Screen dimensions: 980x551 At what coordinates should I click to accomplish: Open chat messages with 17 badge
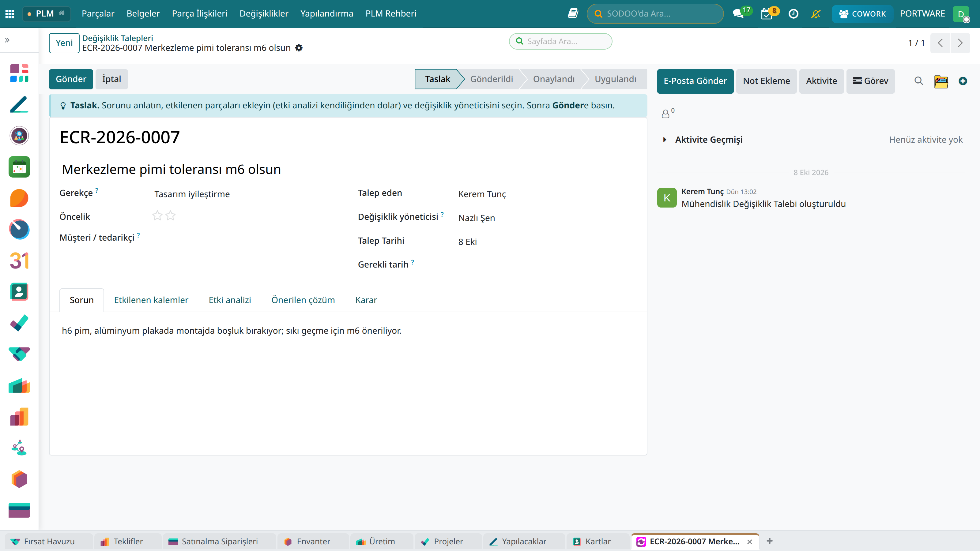coord(738,14)
